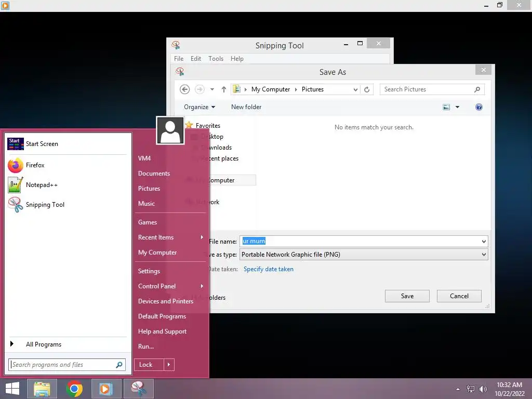Go up one folder level

[223, 89]
